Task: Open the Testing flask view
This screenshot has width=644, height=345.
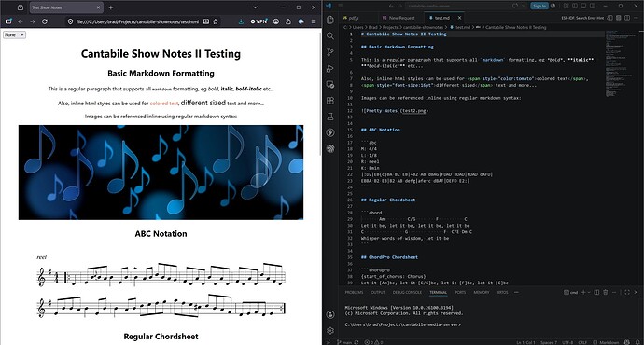Action: click(330, 117)
